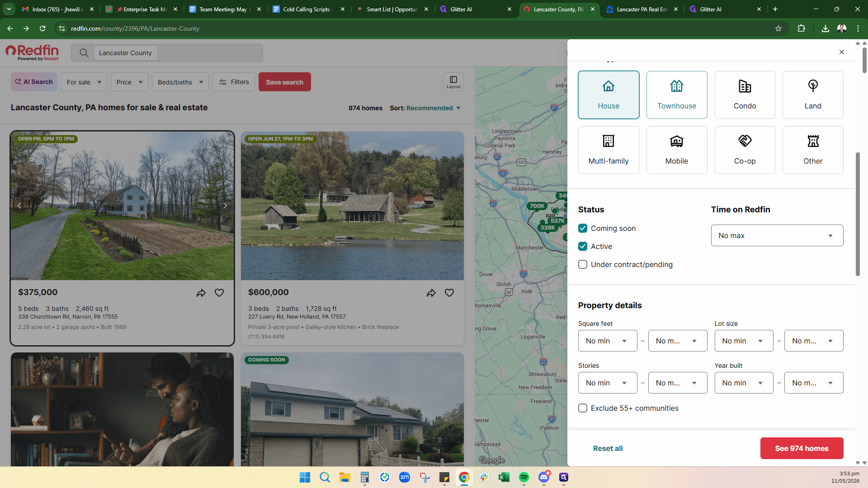The image size is (868, 488).
Task: Open the Layout view switcher
Action: (453, 82)
